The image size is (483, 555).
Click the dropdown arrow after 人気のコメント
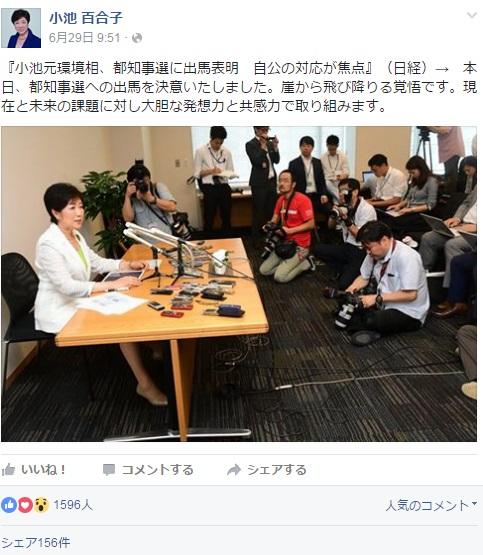pos(474,504)
